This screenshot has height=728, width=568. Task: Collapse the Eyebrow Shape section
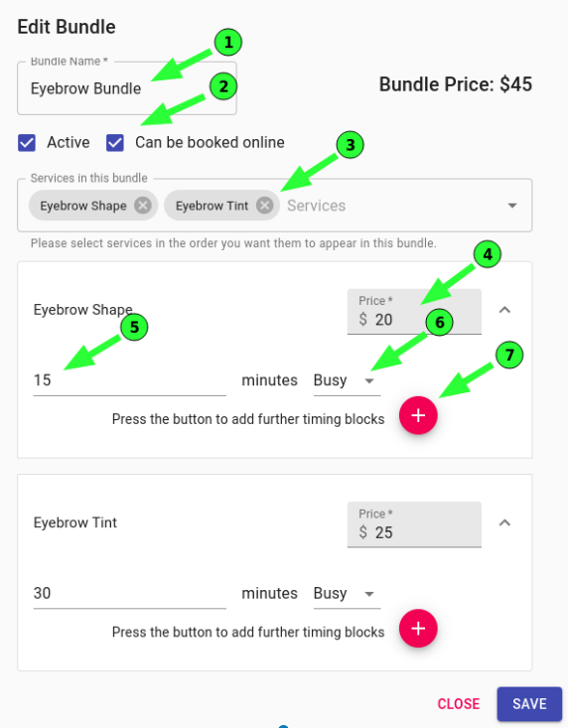click(504, 310)
